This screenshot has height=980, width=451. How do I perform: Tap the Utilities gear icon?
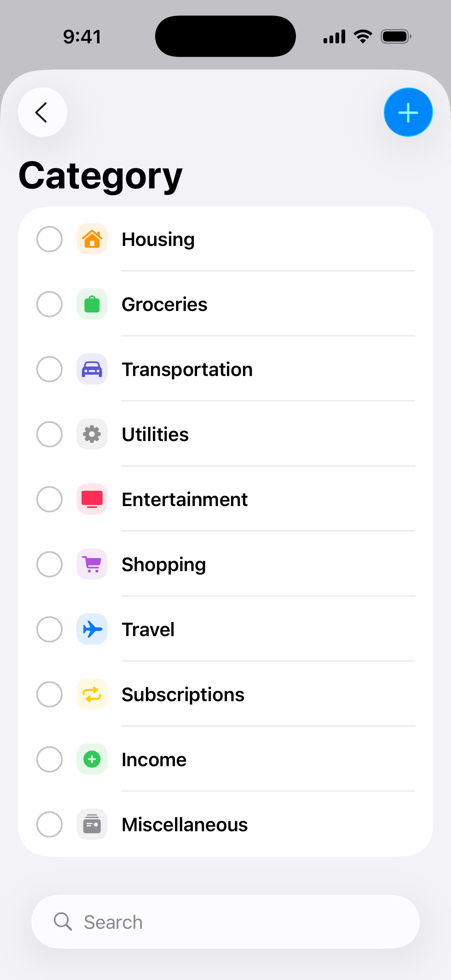92,434
